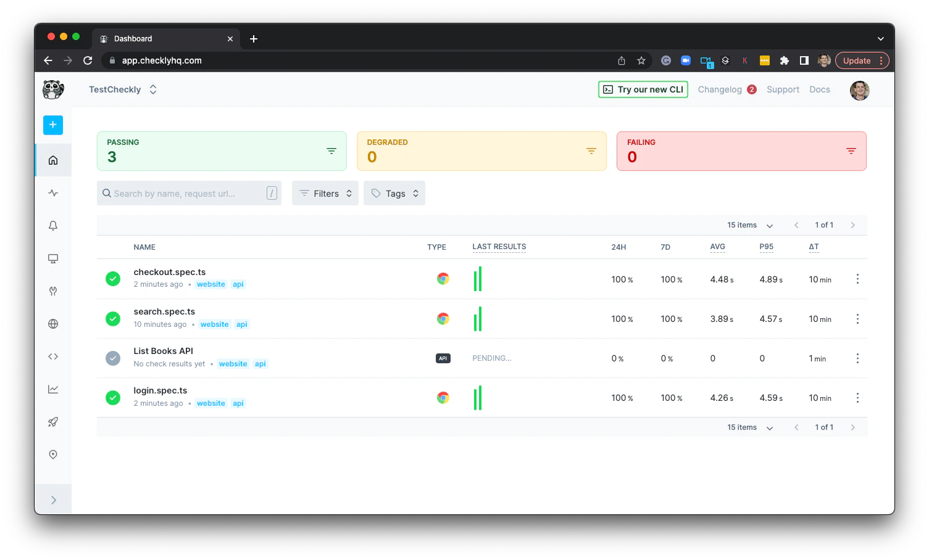
Task: Expand the 15 items per-page selector
Action: coord(749,225)
